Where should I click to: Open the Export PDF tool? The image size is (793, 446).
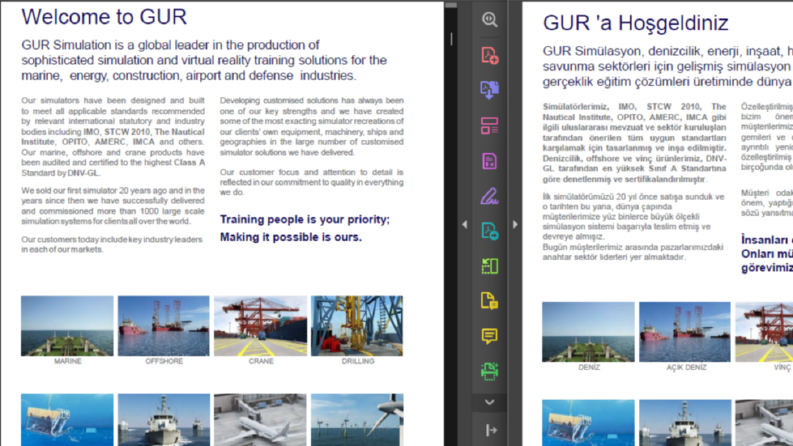click(489, 90)
